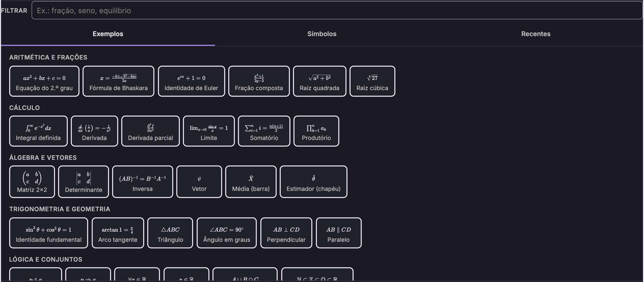Select the Perpendicular example
Image resolution: width=644 pixels, height=282 pixels.
click(286, 233)
